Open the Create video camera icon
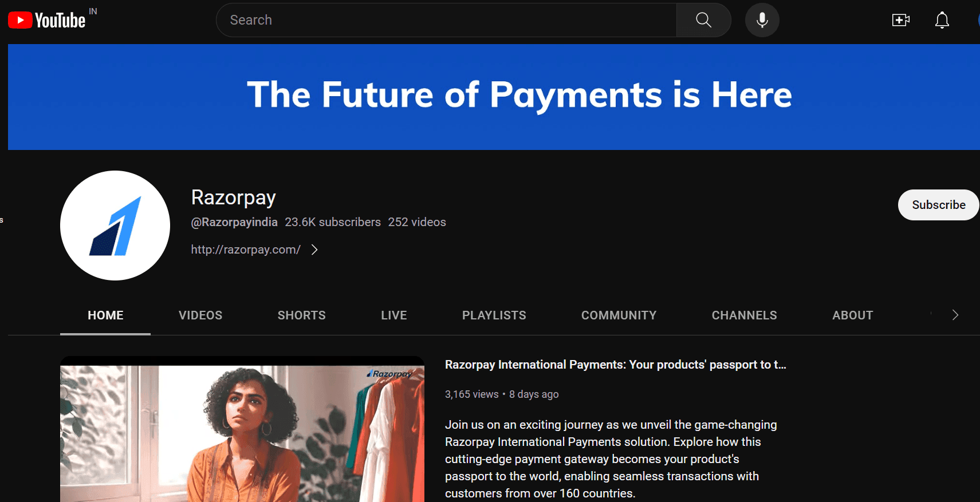 coord(901,20)
